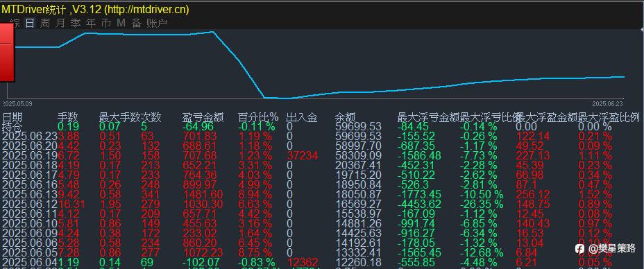Screen dimensions: 644x269
Task: Click the 16.31 lots value
Action: [x=71, y=205]
